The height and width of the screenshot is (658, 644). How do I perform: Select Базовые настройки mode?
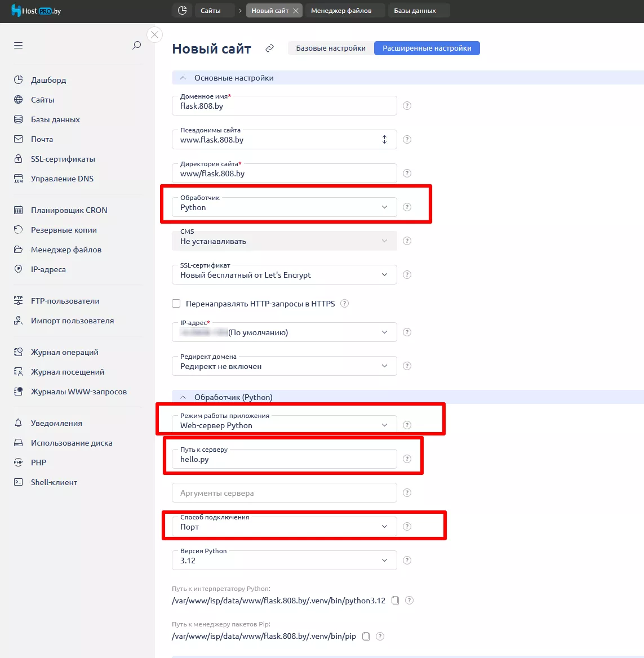point(331,48)
